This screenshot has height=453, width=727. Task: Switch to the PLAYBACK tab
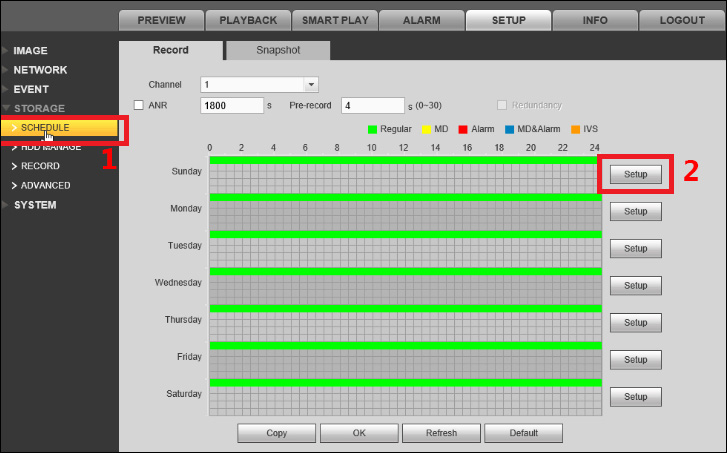(x=248, y=20)
